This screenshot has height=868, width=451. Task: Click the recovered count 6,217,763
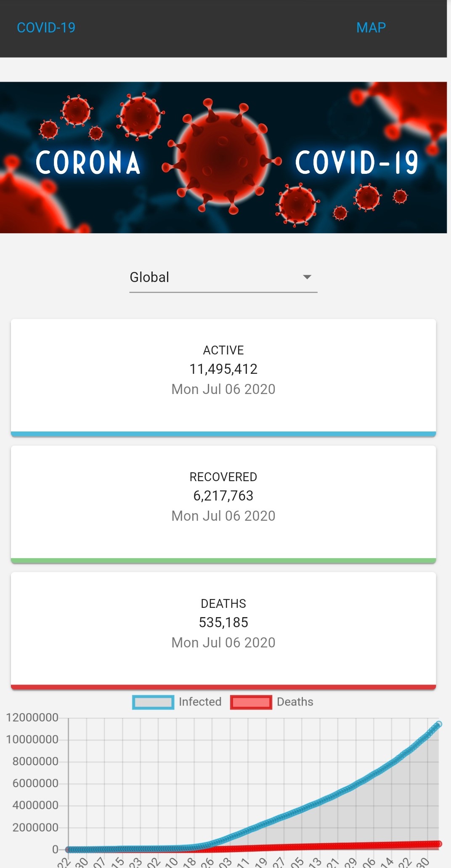[223, 496]
